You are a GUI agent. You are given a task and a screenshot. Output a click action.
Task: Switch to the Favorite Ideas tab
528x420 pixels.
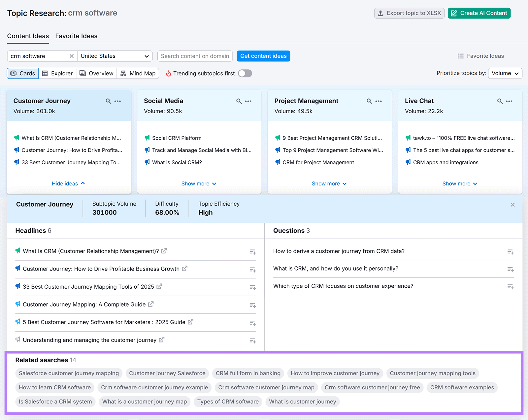coord(76,36)
